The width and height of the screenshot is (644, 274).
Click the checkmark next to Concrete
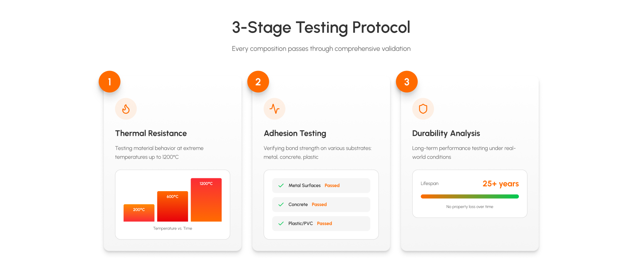(281, 204)
